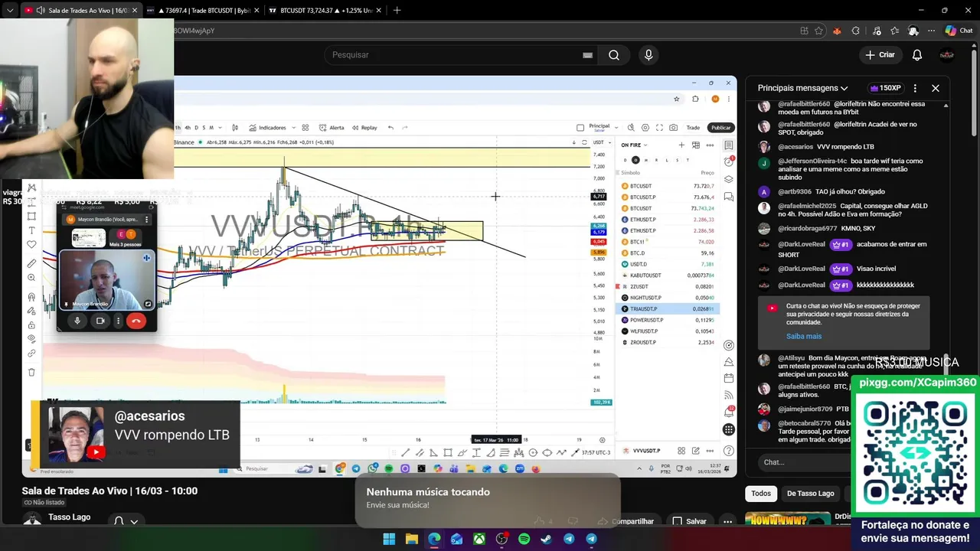Open candle style selector icon
The image size is (980, 551).
[234, 128]
